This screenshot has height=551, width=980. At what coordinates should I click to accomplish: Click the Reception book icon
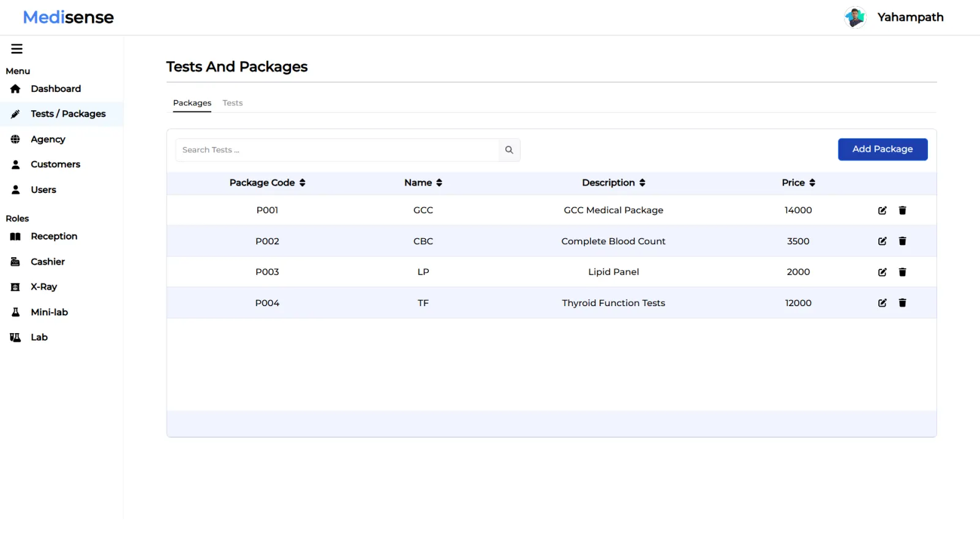click(x=15, y=236)
